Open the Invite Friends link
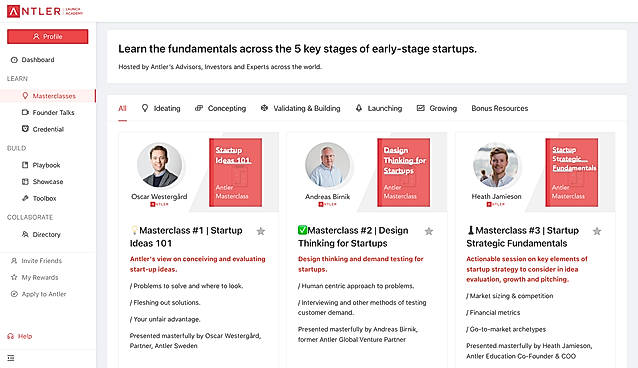Image resolution: width=638 pixels, height=368 pixels. [36, 261]
